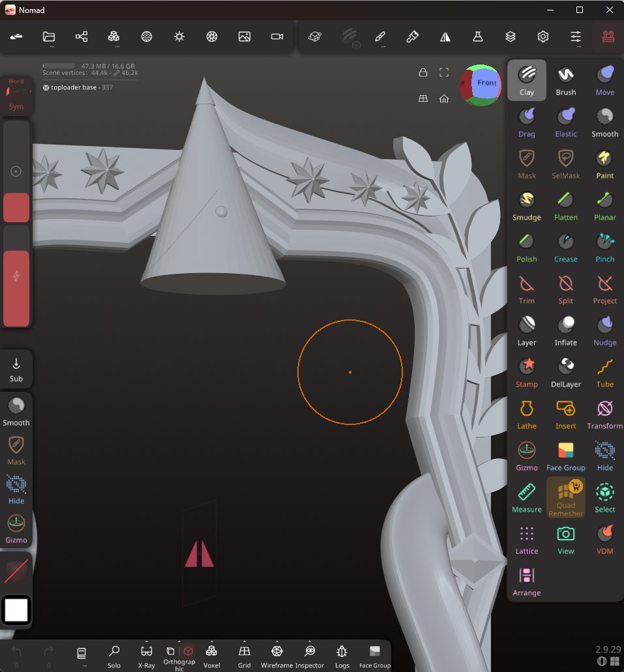The height and width of the screenshot is (672, 624).
Task: Select the Polish tool
Action: (527, 247)
